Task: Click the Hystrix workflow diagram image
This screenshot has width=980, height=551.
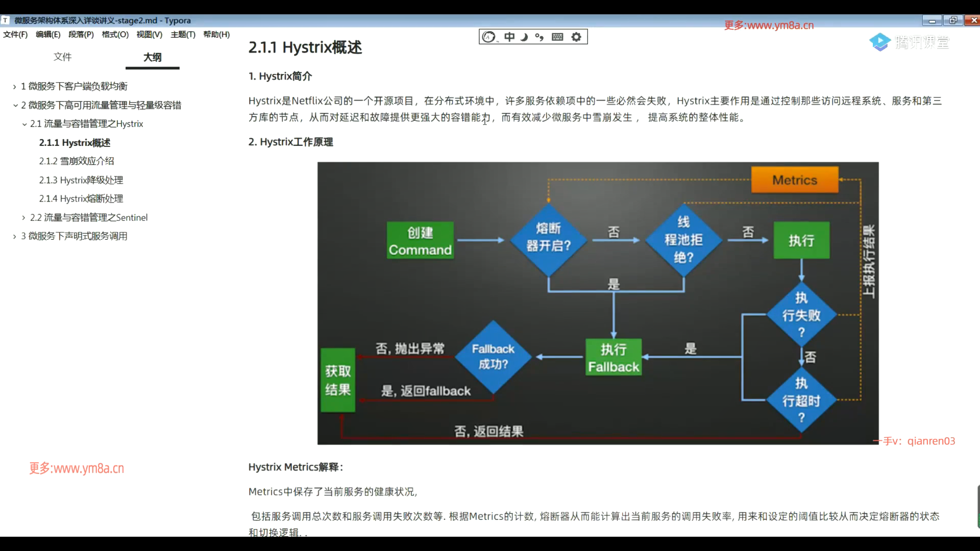Action: [598, 303]
